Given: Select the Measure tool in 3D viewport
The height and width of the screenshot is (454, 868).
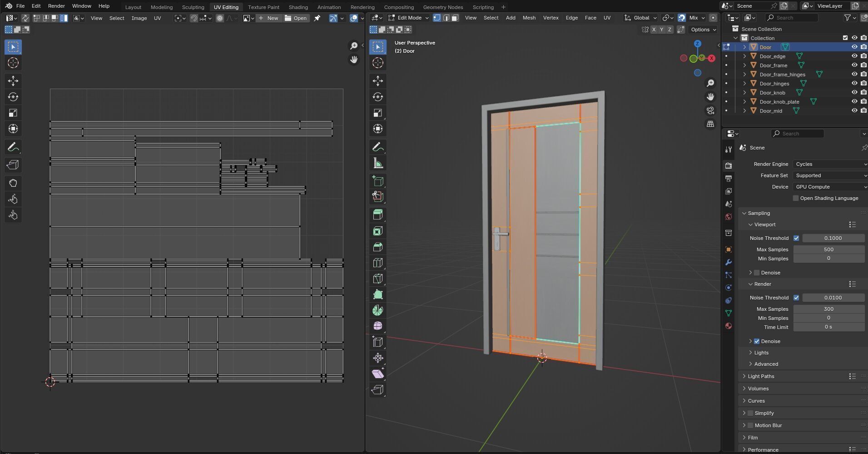Looking at the screenshot, I should [x=377, y=163].
